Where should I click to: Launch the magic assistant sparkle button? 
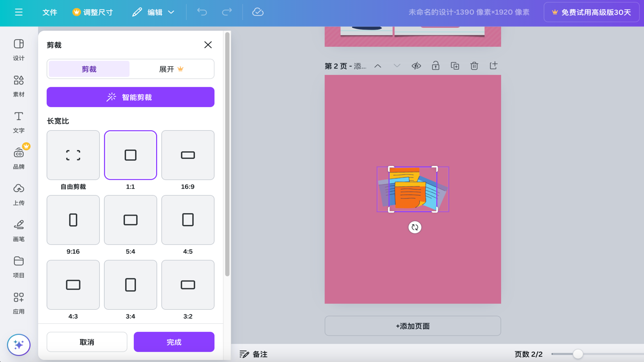[x=19, y=345]
